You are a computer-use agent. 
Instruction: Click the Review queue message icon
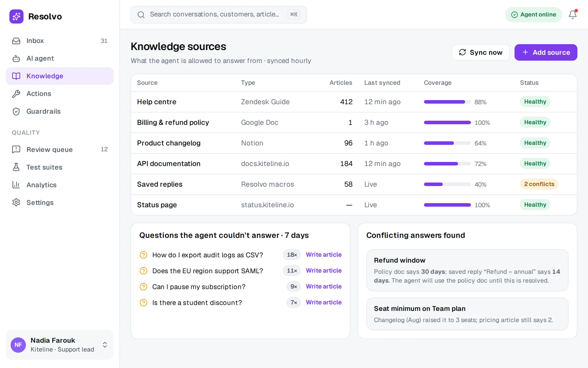(16, 150)
